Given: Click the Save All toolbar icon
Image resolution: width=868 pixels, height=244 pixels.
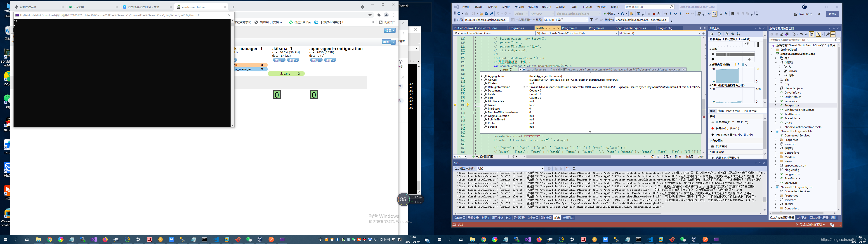Looking at the screenshot, I should point(491,14).
